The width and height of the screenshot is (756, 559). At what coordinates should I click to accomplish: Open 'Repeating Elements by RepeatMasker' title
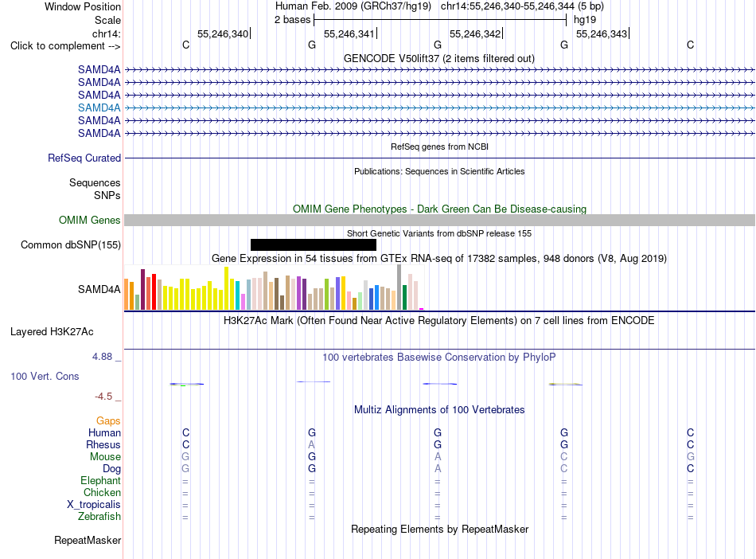(439, 529)
